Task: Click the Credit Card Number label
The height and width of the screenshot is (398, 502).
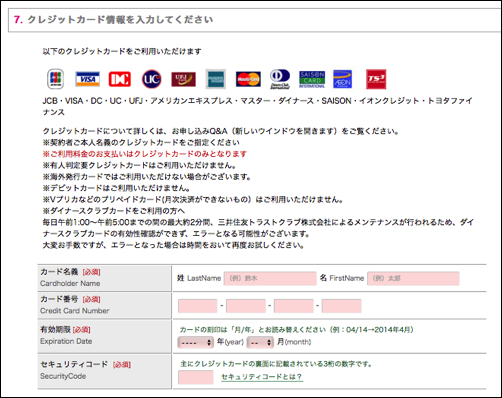Action: click(75, 311)
